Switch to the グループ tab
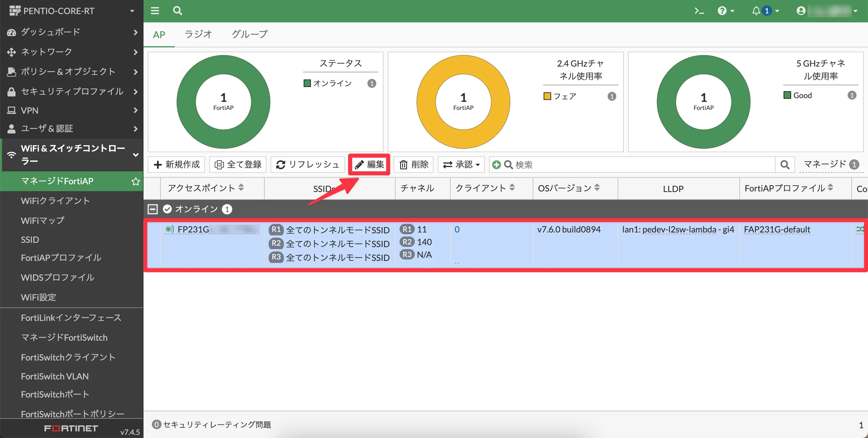 pyautogui.click(x=250, y=34)
